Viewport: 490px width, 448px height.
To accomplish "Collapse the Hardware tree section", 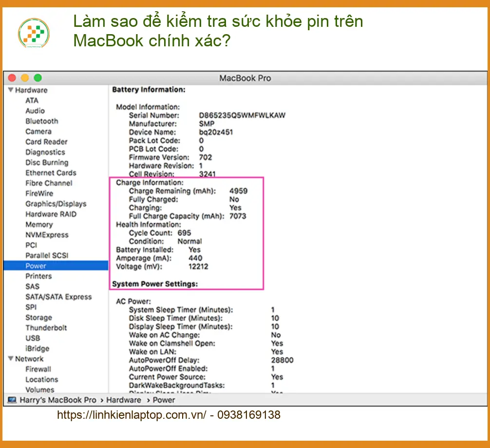I will pyautogui.click(x=11, y=90).
